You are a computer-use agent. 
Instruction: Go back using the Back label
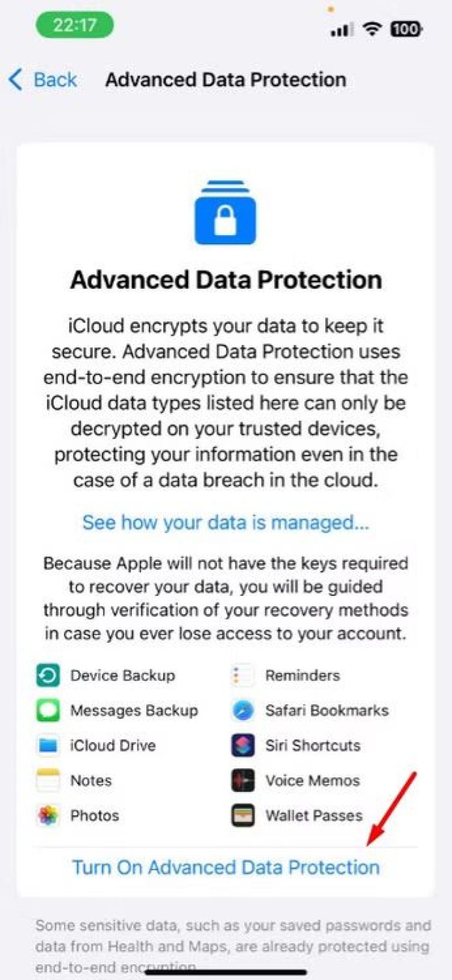55,80
